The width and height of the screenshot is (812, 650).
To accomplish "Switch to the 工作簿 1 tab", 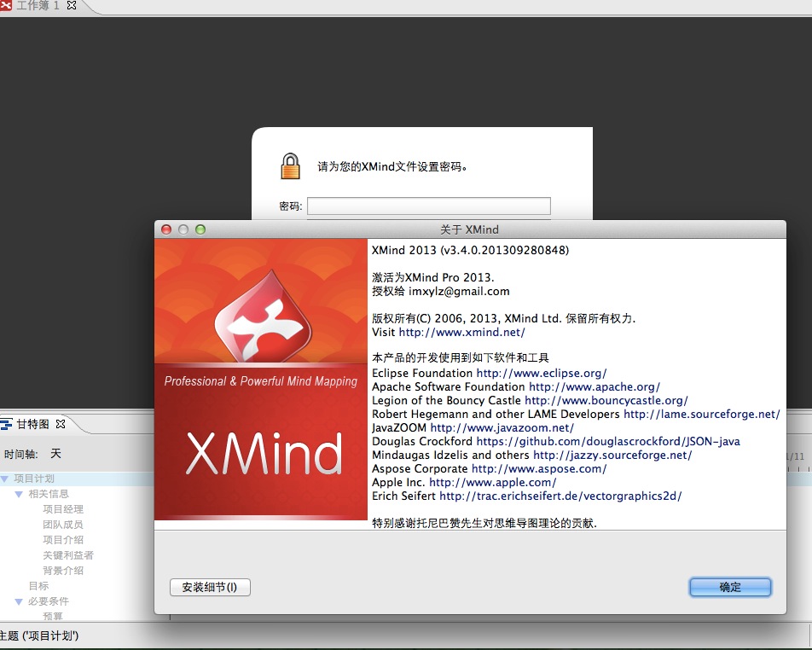I will coord(38,6).
